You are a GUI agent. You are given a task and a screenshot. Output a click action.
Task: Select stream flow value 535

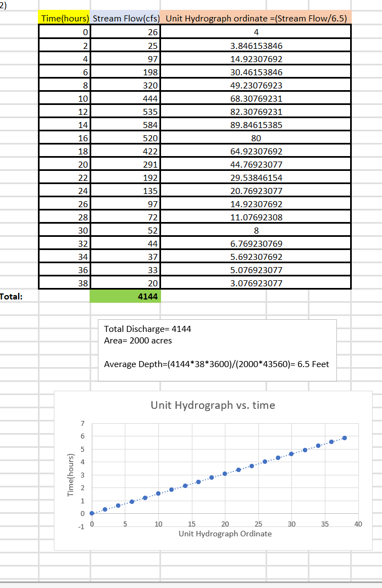coord(125,112)
